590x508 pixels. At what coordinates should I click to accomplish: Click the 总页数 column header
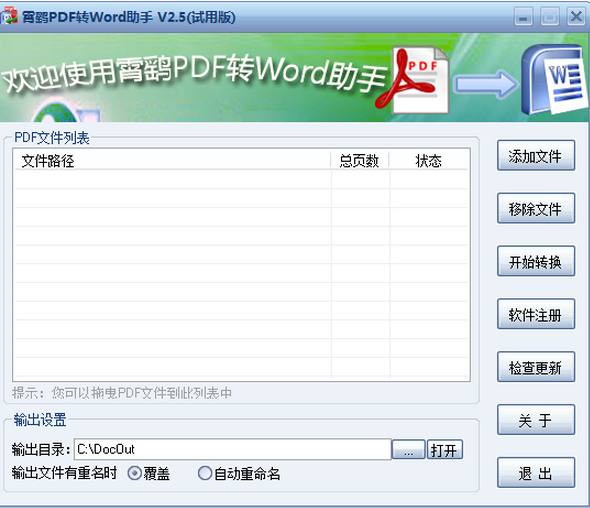coord(359,161)
